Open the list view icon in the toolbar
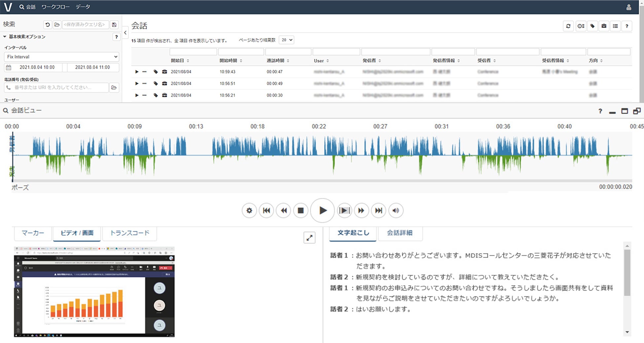The height and width of the screenshot is (343, 644). 615,26
